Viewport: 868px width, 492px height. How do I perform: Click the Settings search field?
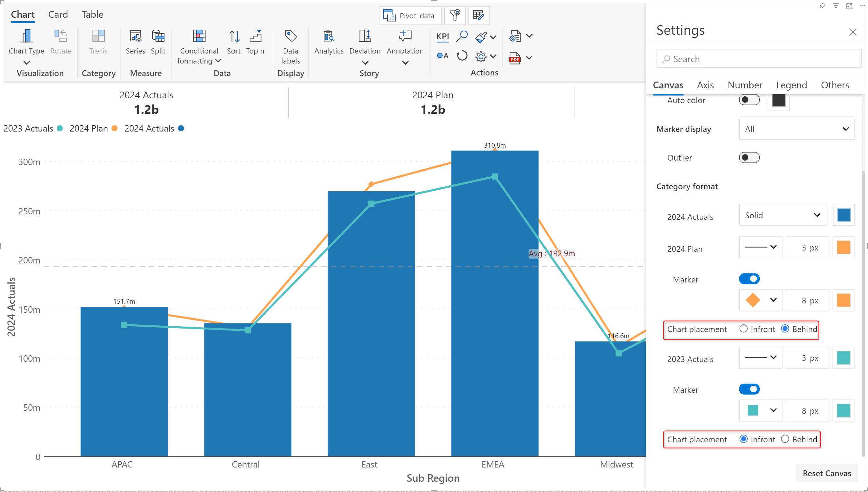coord(758,59)
